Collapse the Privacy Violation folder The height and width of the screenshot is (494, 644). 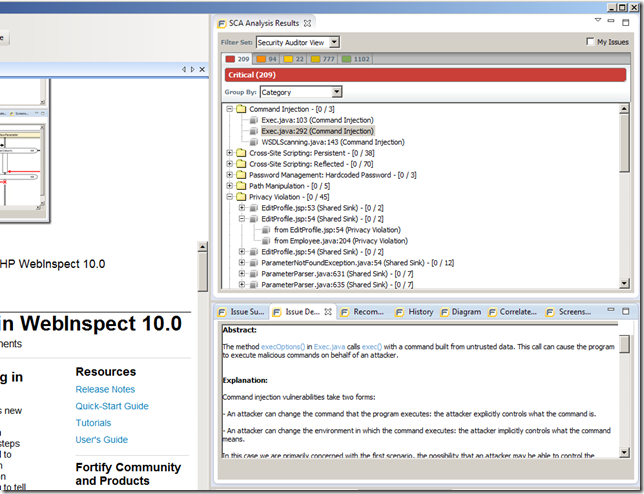(230, 197)
